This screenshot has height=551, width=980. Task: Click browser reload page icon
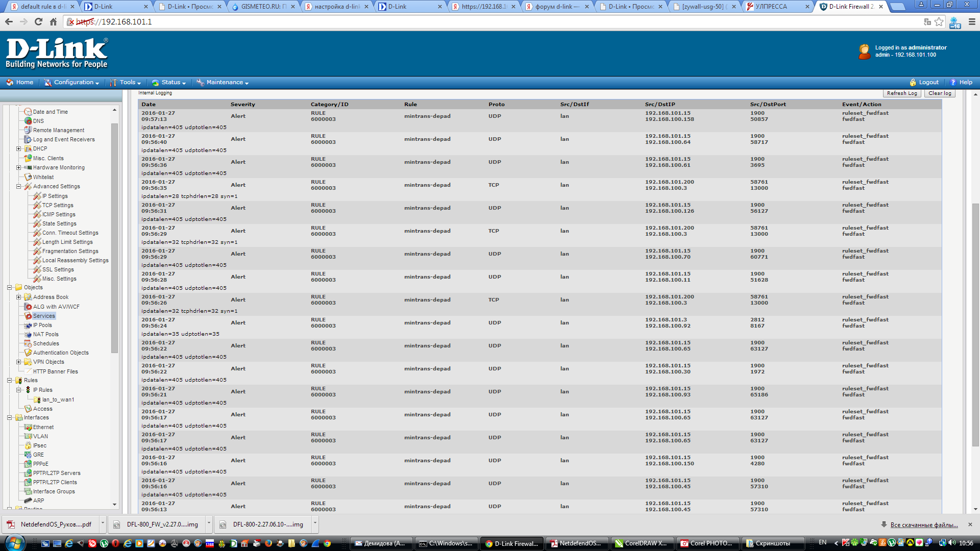[x=38, y=21]
